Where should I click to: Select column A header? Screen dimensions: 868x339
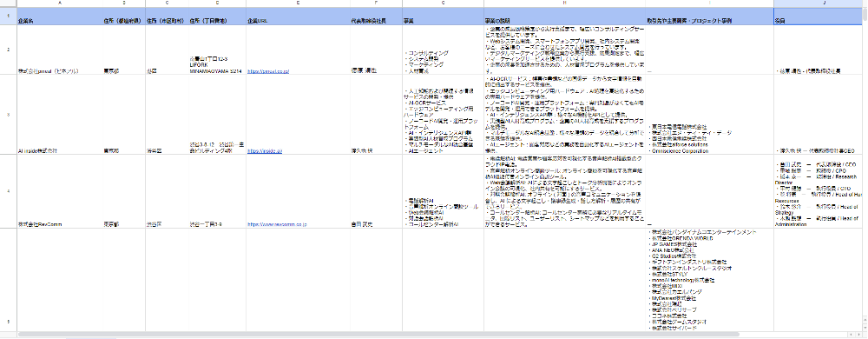[60, 3]
